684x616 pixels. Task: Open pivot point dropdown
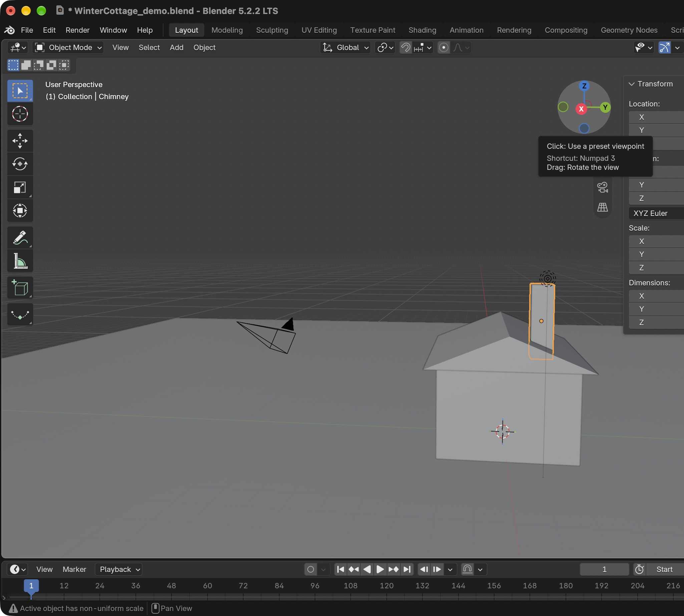pyautogui.click(x=385, y=47)
